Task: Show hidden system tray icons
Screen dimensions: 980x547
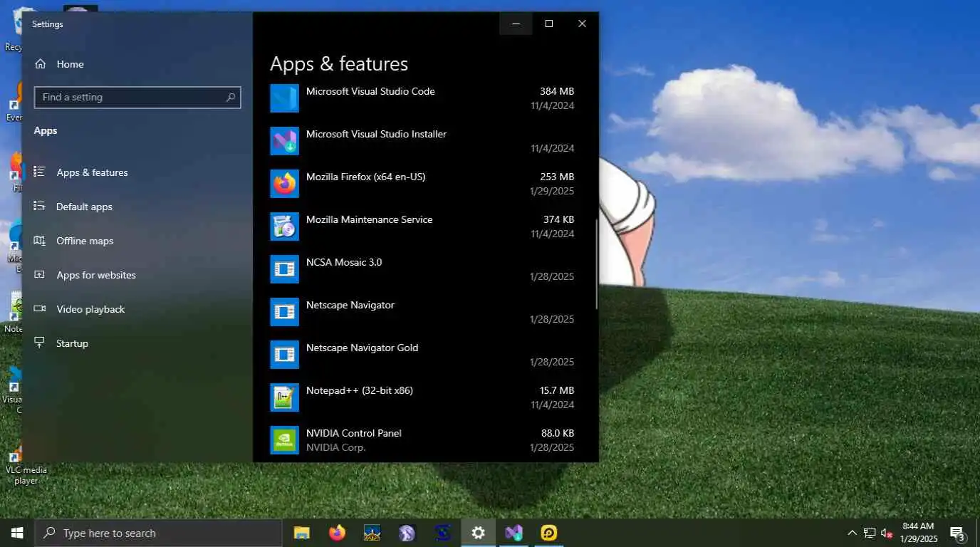Action: click(852, 533)
